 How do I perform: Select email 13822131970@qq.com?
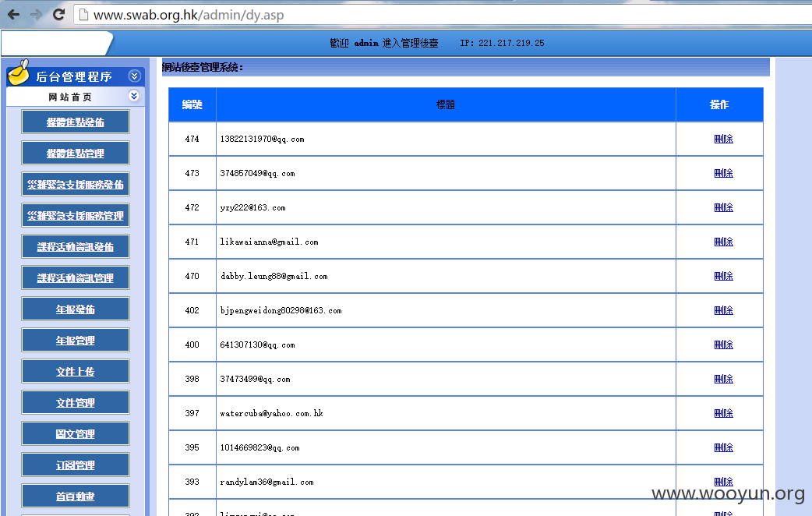pyautogui.click(x=262, y=139)
